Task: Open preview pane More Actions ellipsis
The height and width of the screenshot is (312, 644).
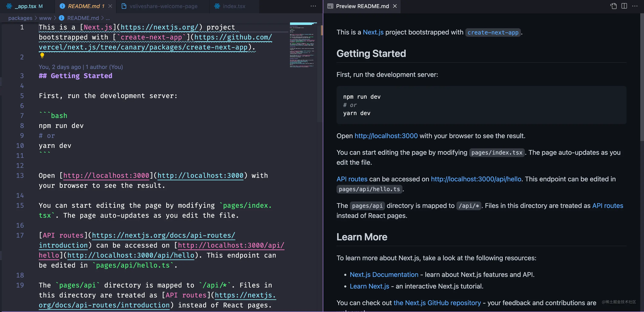Action: click(x=635, y=6)
